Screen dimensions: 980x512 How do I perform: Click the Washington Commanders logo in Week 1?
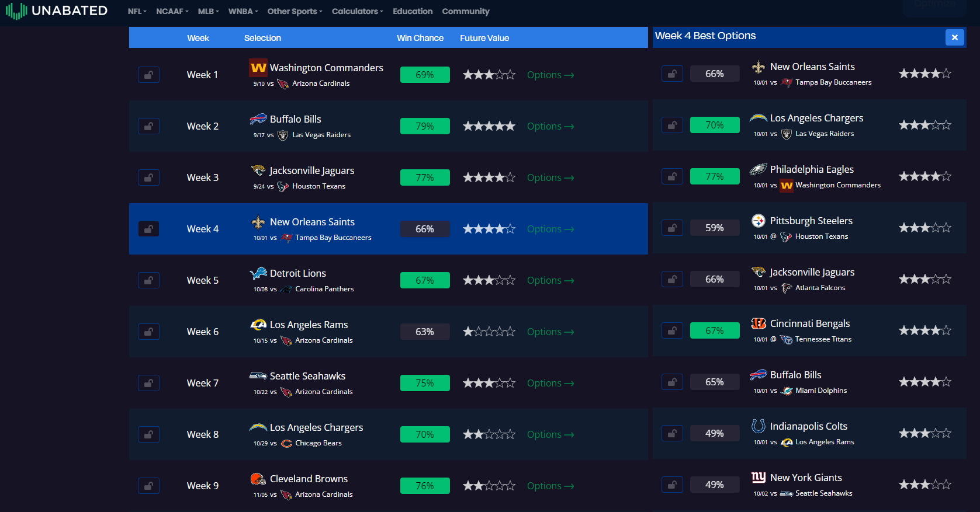pos(258,67)
